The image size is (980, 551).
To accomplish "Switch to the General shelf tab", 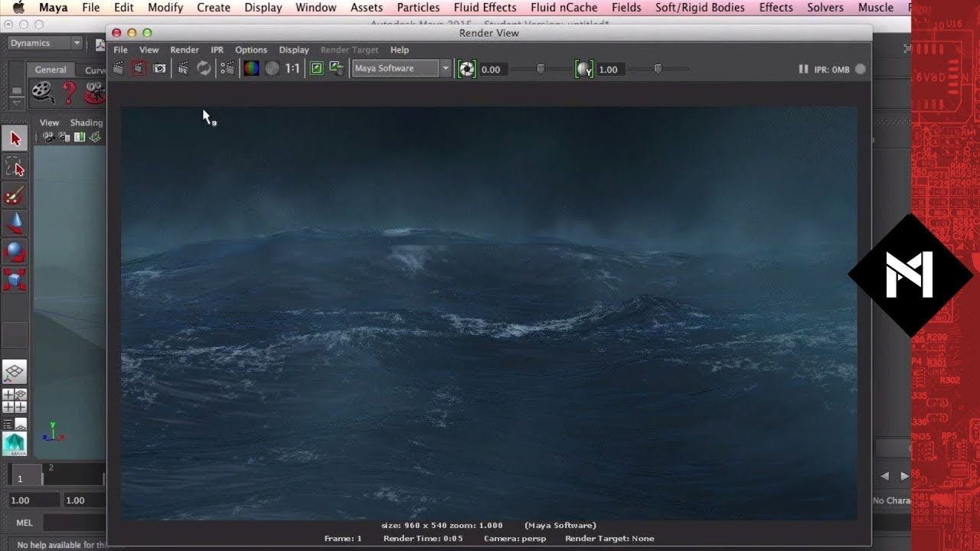I will point(51,70).
